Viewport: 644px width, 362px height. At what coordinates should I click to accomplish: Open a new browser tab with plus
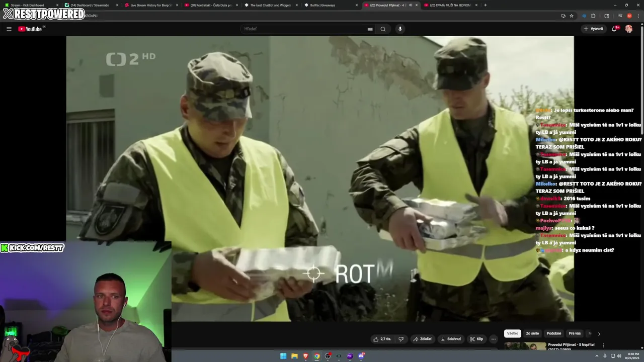(485, 5)
